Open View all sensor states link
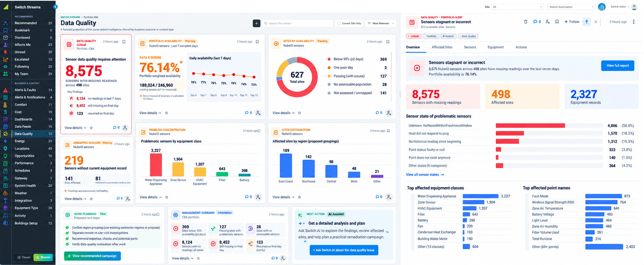The height and width of the screenshot is (265, 644). click(425, 174)
